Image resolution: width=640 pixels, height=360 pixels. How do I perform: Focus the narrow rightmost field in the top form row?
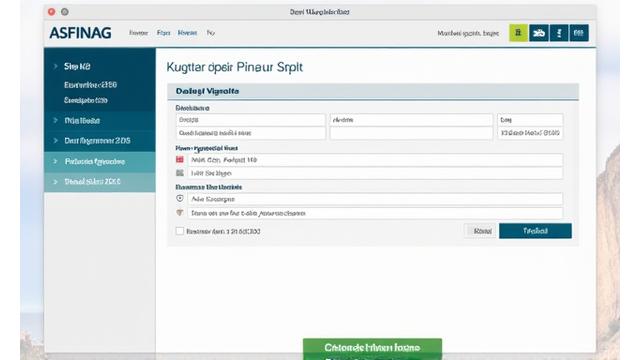tap(530, 120)
